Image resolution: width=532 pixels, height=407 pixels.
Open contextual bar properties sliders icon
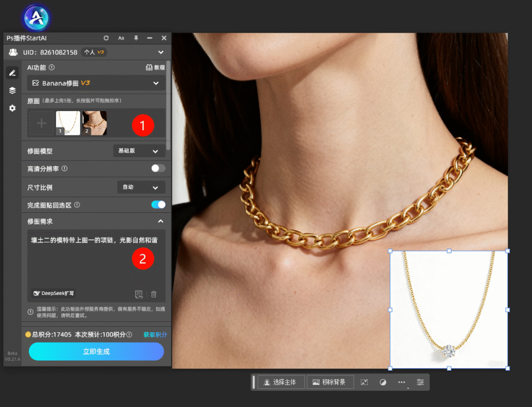tap(420, 382)
